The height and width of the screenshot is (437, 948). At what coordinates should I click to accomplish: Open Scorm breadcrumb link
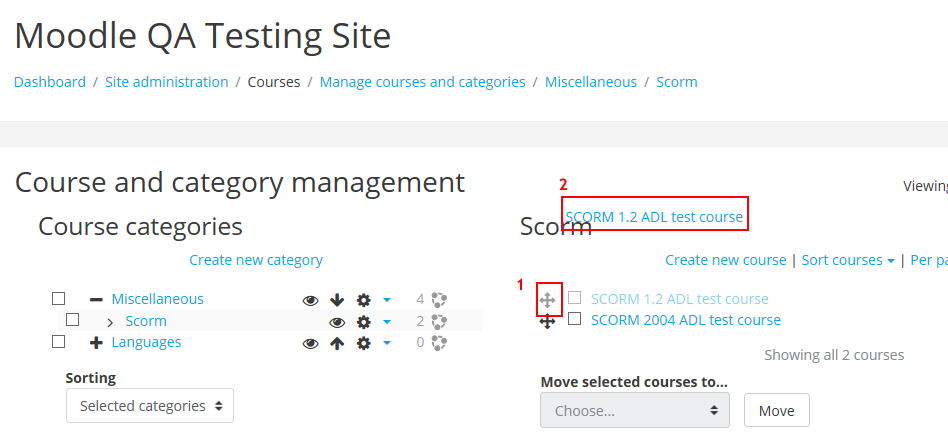click(677, 82)
